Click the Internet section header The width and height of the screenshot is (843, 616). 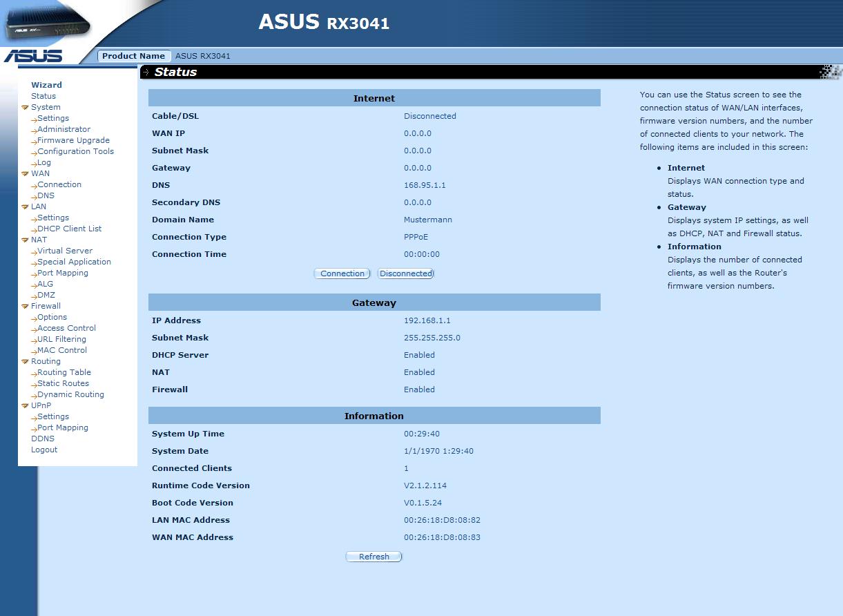pyautogui.click(x=374, y=98)
